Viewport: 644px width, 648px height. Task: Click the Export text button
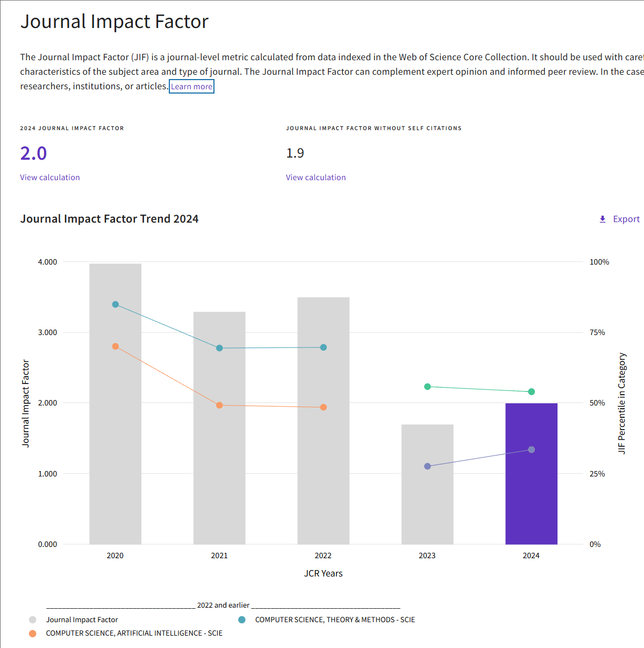point(626,219)
